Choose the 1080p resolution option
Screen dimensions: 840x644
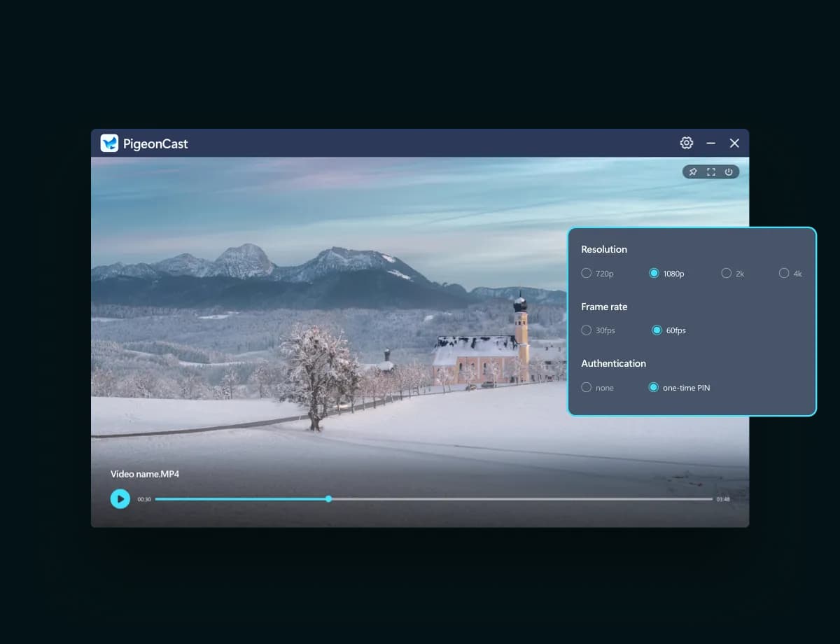click(654, 273)
